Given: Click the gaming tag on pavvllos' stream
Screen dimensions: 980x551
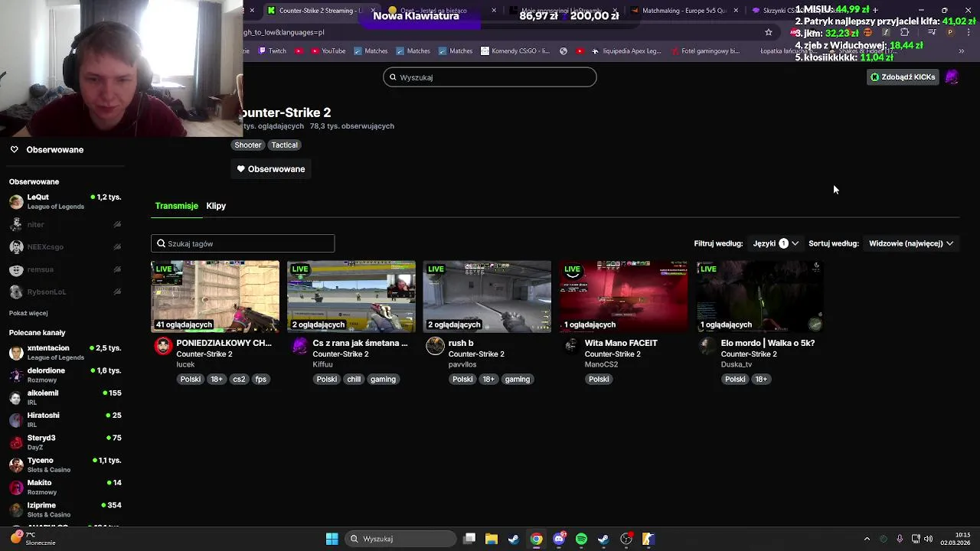Looking at the screenshot, I should (518, 379).
